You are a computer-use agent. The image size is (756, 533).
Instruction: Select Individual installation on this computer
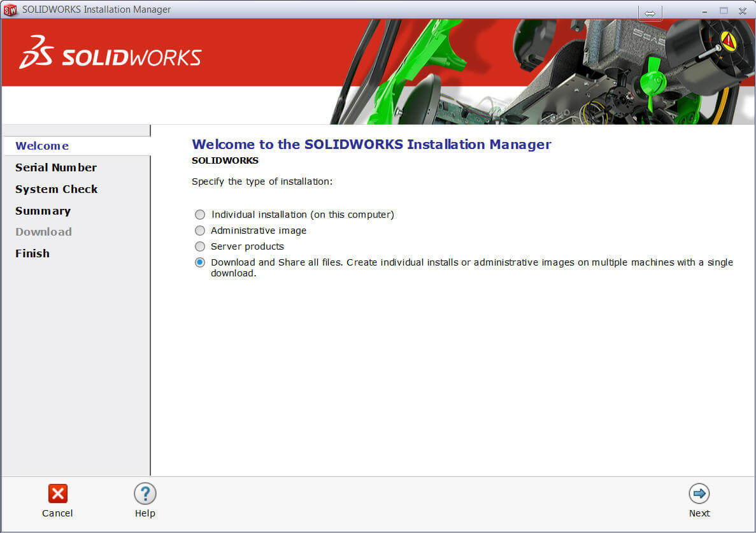tap(200, 215)
